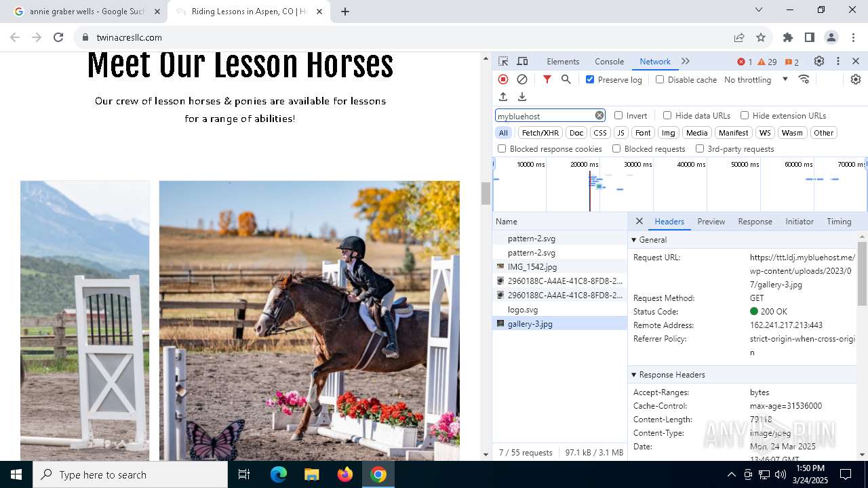Screen dimensions: 868x488
Task: Toggle the network filter funnel icon
Action: pos(547,79)
